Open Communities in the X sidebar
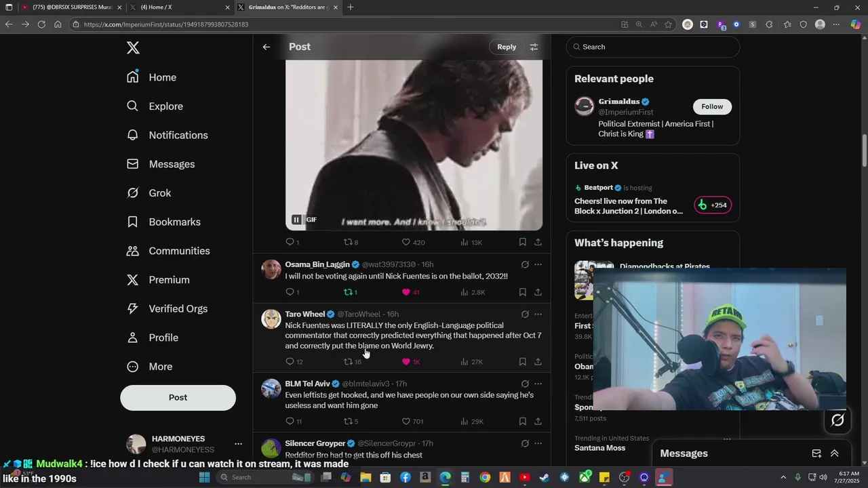The image size is (868, 488). [x=168, y=251]
